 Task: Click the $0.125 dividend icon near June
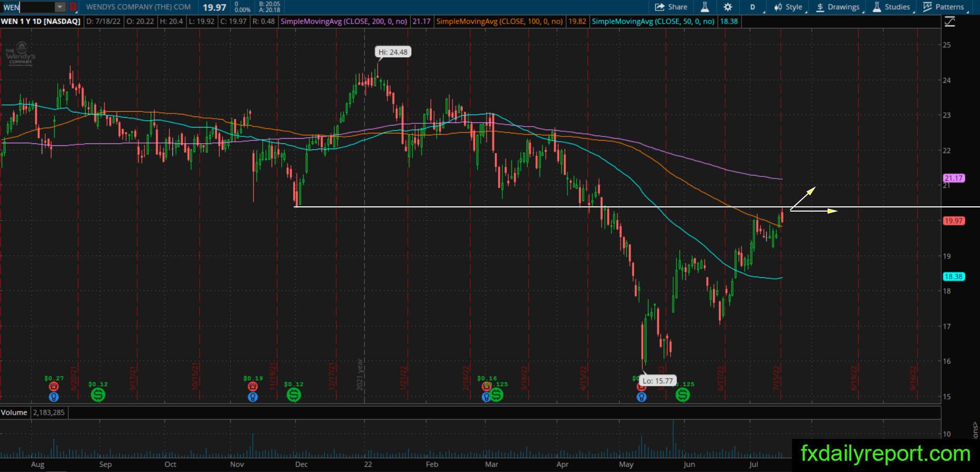click(x=683, y=395)
